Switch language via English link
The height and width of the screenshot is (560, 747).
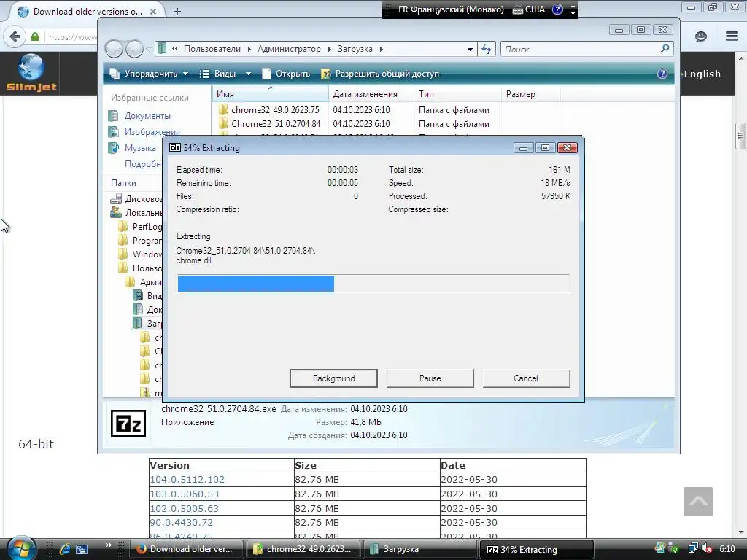703,74
